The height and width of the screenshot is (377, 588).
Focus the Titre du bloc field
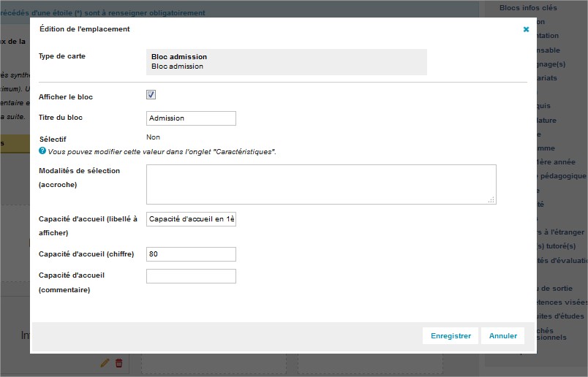pyautogui.click(x=191, y=118)
